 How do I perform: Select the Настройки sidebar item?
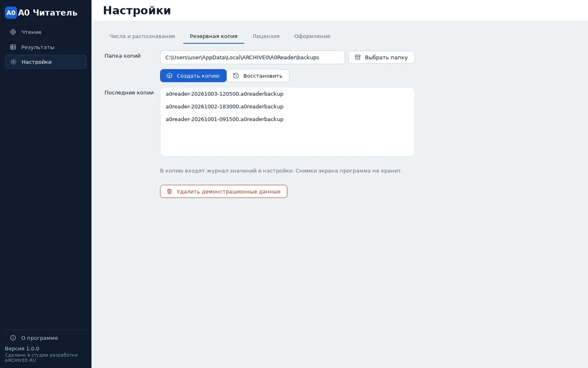click(x=45, y=62)
